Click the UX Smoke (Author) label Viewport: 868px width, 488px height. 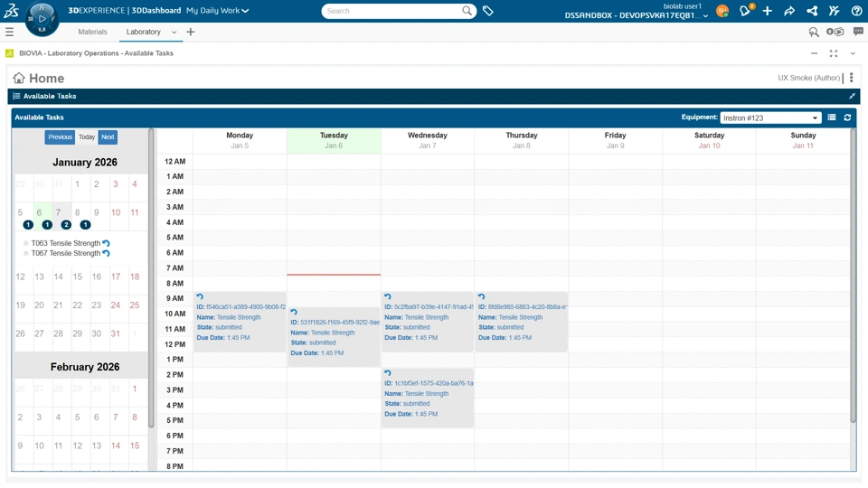pos(808,78)
